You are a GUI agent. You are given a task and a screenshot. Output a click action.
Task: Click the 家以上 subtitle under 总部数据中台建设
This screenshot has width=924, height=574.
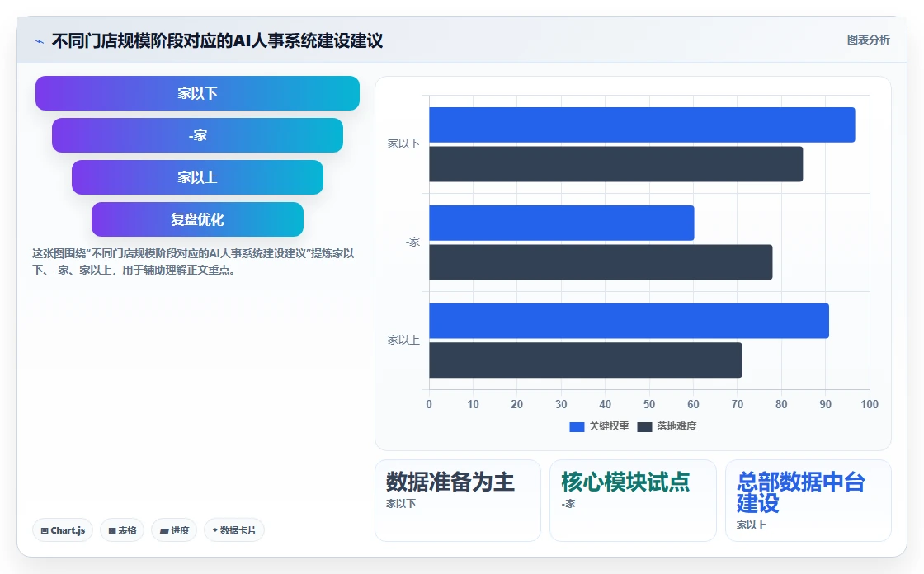click(752, 525)
